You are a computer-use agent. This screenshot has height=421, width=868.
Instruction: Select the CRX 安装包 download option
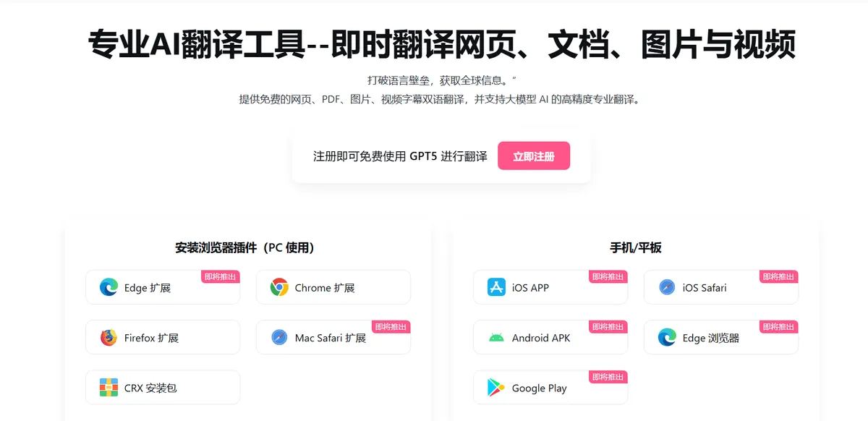163,388
